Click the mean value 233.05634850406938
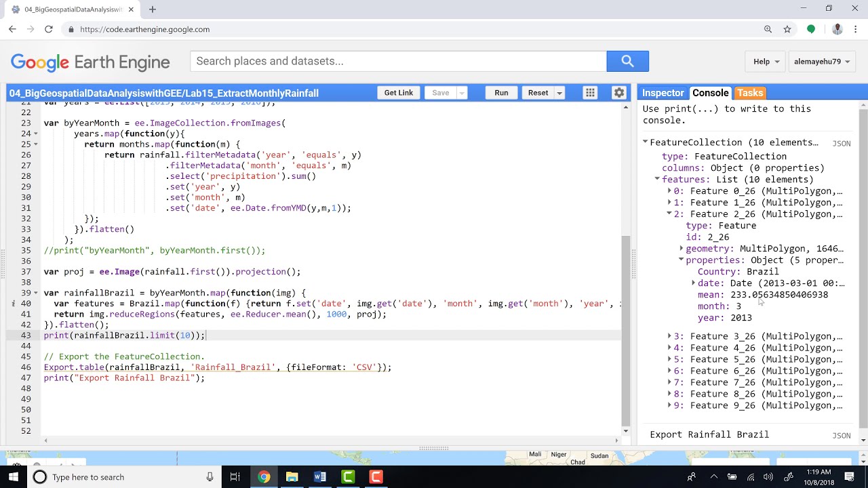The image size is (868, 488). [779, 295]
